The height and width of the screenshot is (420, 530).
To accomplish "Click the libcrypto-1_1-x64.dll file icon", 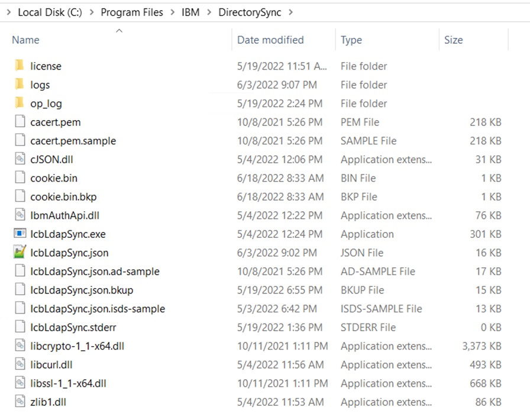I will 20,345.
